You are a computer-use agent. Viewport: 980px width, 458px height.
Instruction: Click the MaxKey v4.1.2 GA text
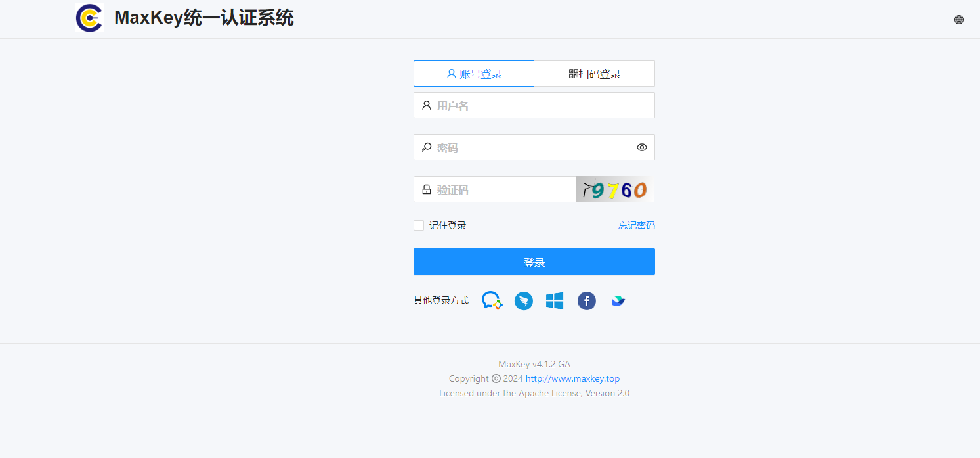534,364
